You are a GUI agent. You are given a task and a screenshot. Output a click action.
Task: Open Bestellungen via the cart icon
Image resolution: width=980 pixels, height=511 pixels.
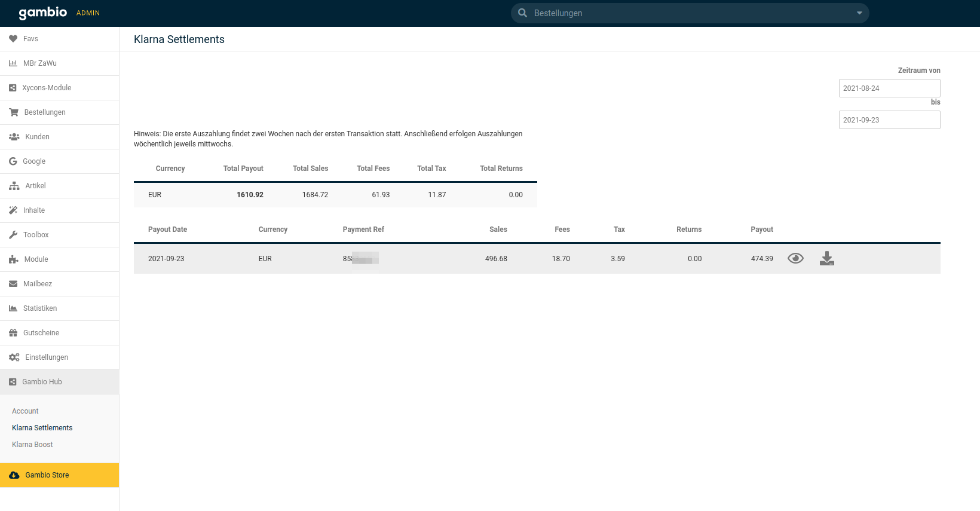14,112
